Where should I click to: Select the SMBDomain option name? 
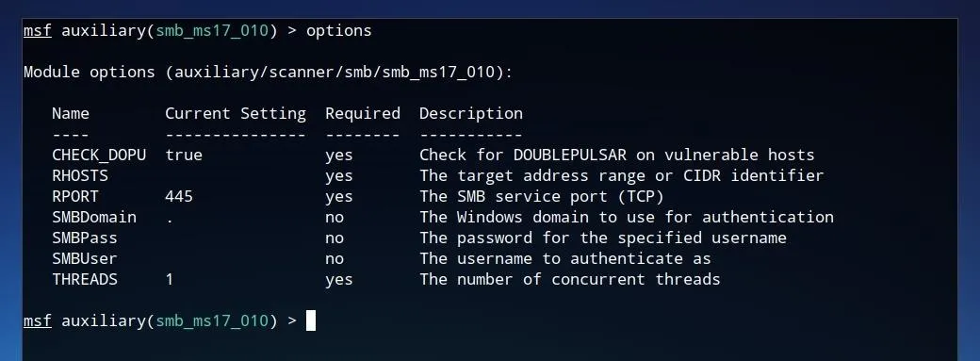(x=93, y=217)
